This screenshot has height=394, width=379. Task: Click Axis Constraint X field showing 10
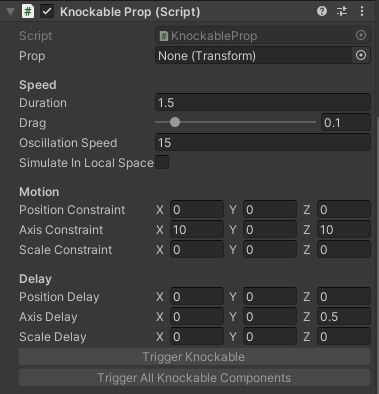[197, 230]
